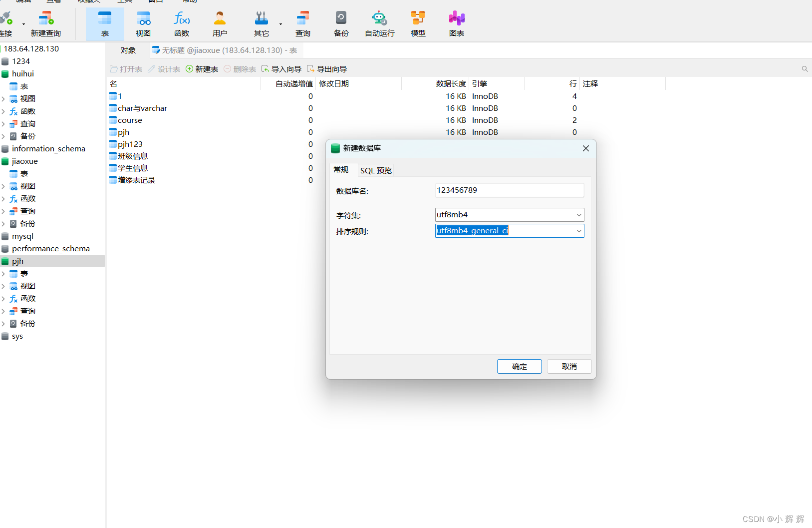
Task: Expand 视图 under jiaoxue database
Action: pos(3,186)
